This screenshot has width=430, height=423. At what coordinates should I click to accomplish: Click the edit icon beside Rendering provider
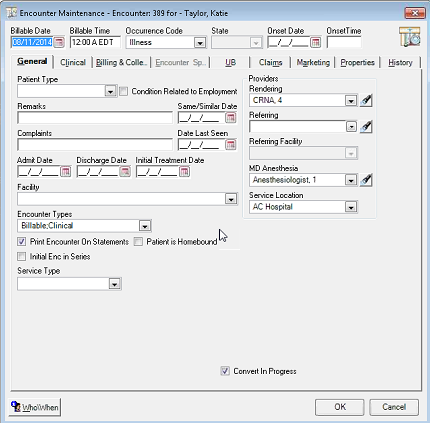366,100
